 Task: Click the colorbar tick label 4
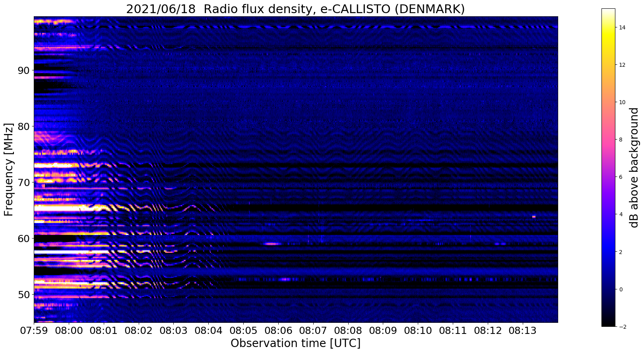pos(620,214)
